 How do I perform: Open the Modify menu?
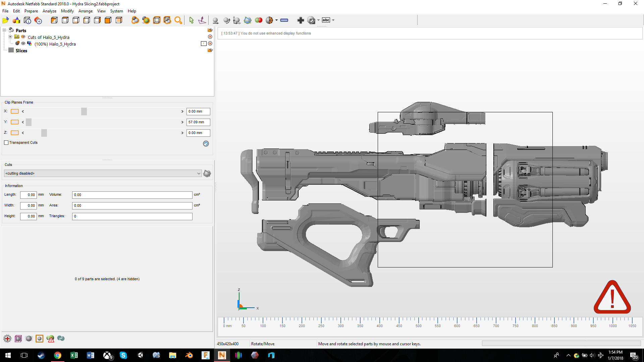pyautogui.click(x=67, y=11)
